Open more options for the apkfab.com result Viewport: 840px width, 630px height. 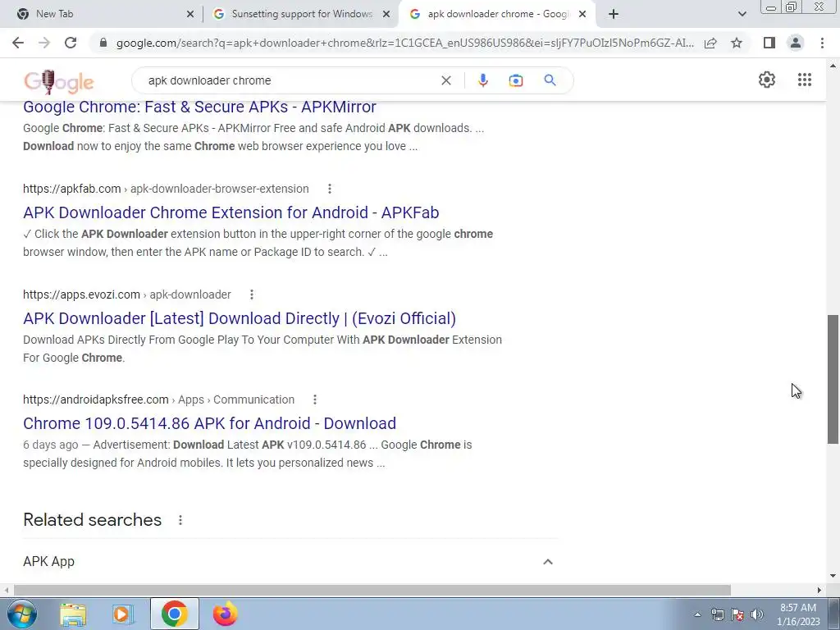coord(330,189)
